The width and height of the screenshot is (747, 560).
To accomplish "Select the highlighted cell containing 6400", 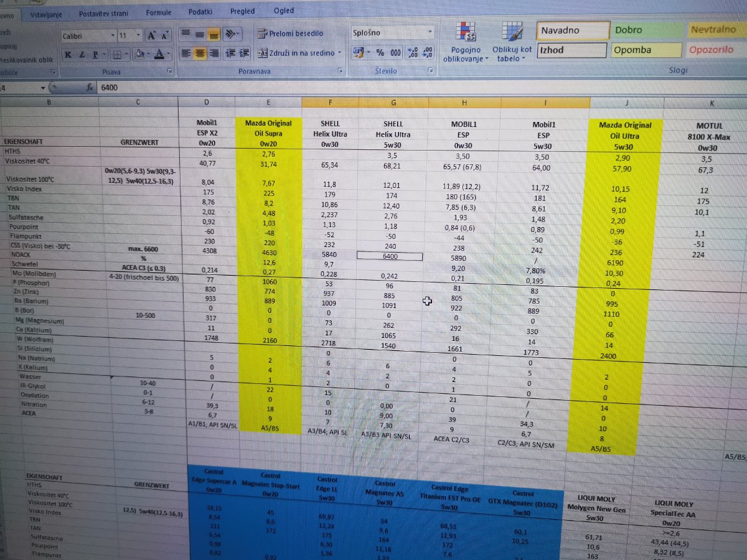I will point(390,256).
